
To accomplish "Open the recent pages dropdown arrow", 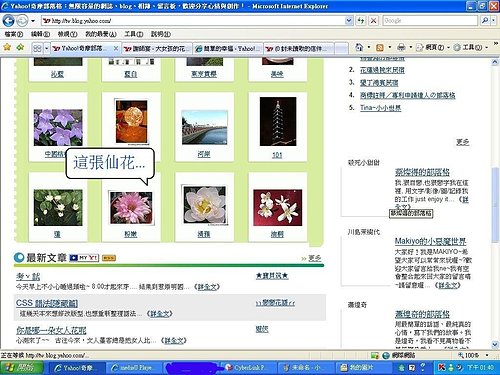I will [x=33, y=21].
